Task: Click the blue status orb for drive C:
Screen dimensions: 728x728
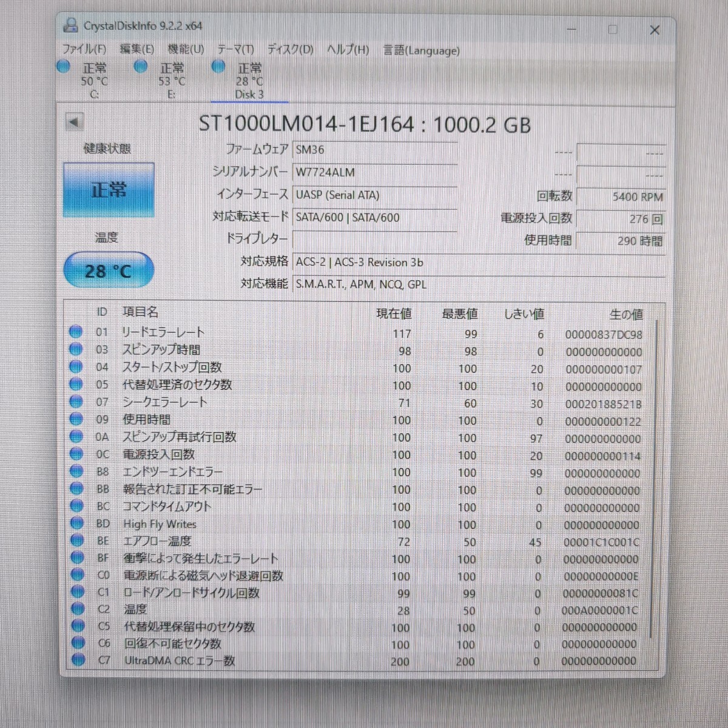Action: click(63, 67)
